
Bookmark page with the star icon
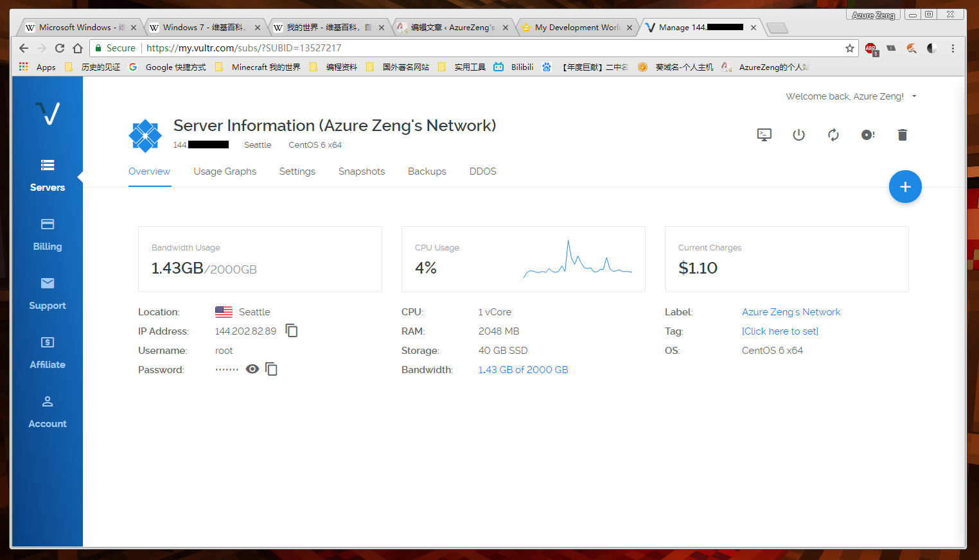coord(850,48)
